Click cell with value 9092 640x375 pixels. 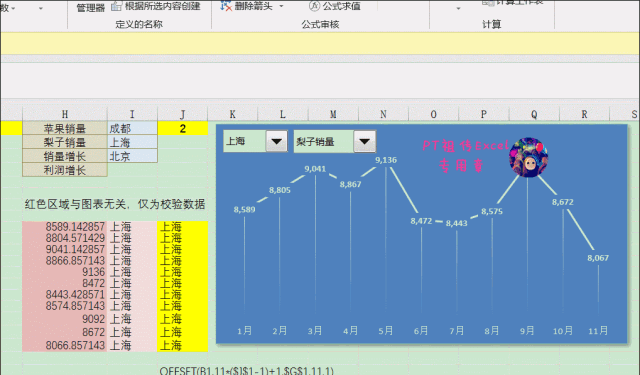point(65,319)
